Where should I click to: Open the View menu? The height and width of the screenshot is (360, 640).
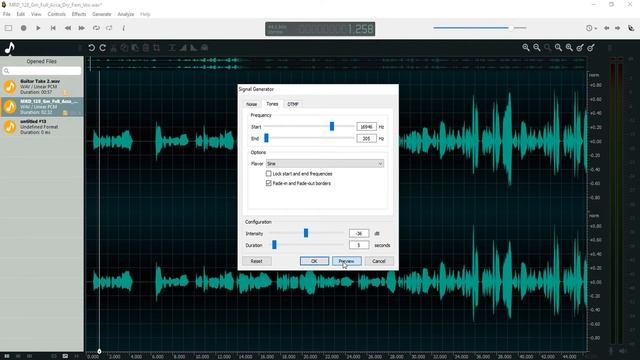[x=36, y=14]
